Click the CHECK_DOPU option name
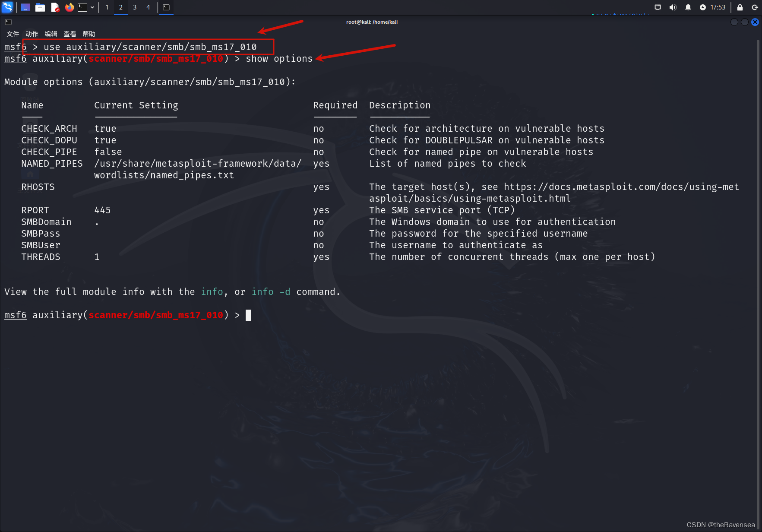 point(49,140)
